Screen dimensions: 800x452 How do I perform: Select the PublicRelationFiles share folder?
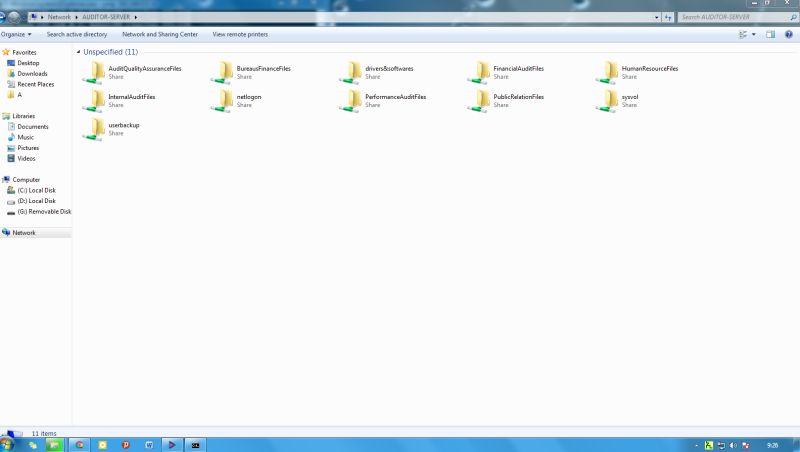pos(505,101)
